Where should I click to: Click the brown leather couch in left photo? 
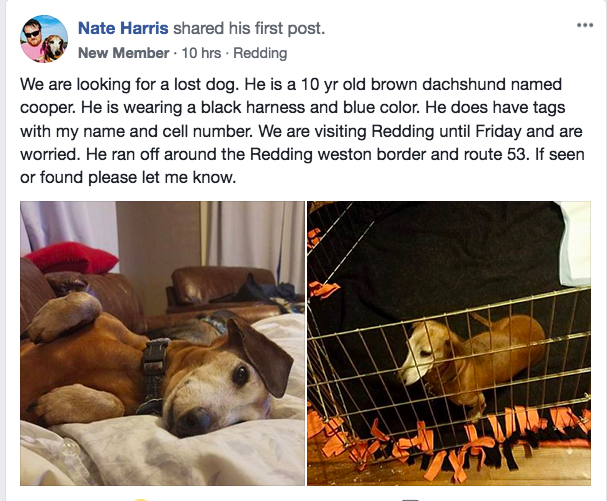pos(221,290)
